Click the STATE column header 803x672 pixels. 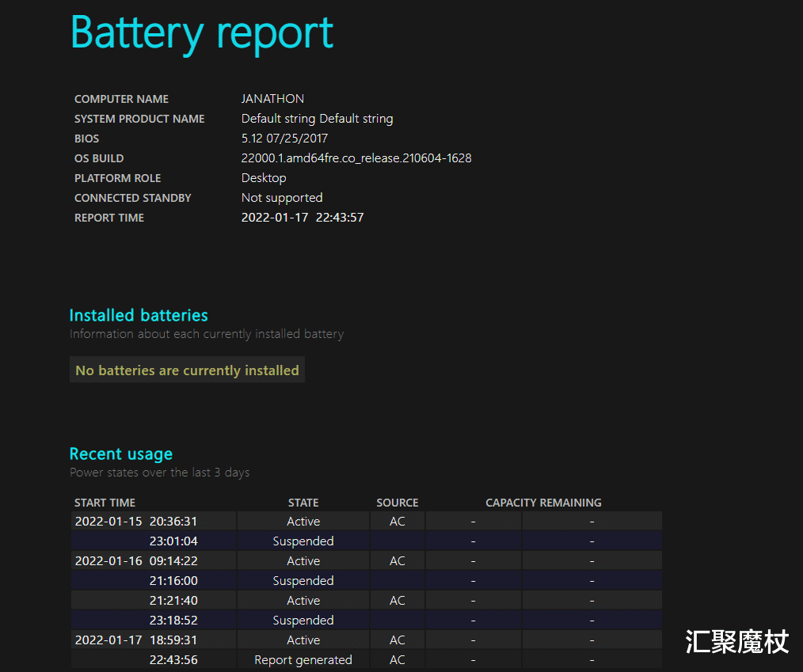tap(303, 503)
